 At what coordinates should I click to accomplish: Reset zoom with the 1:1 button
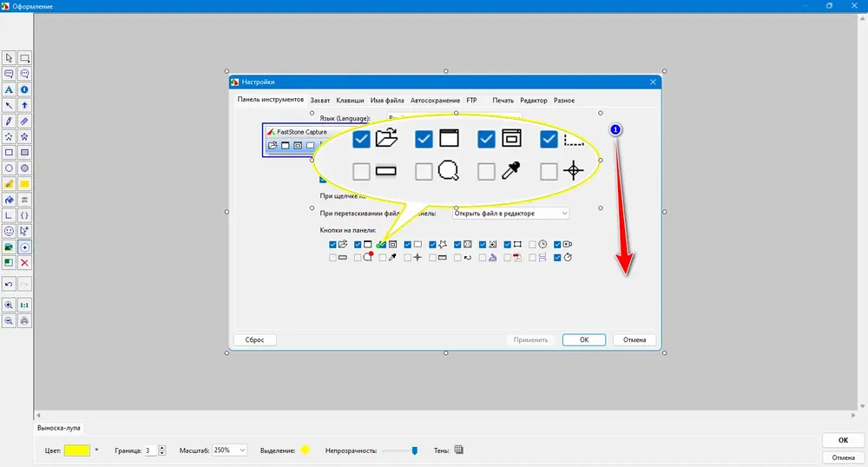24,305
